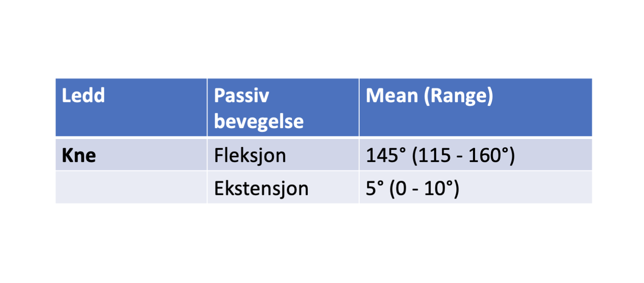The height and width of the screenshot is (283, 644).
Task: Select the '(Range)' text in the header
Action: [458, 97]
